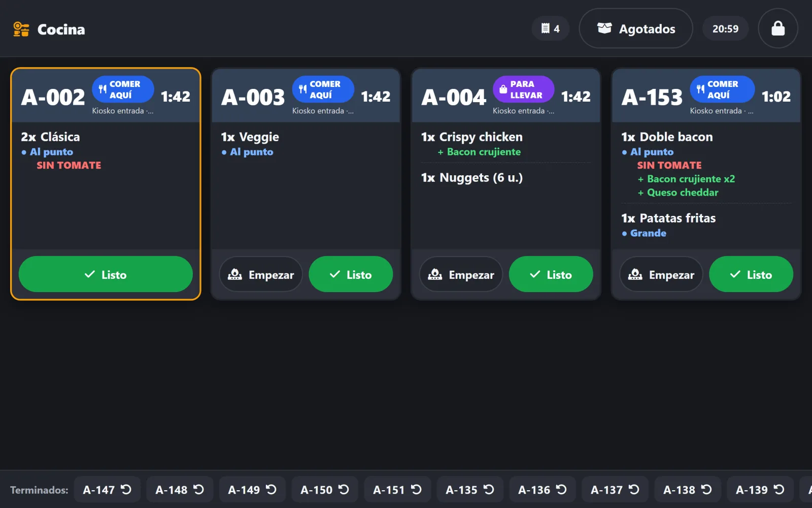Recall finished order A-139
This screenshot has width=812, height=508.
760,490
